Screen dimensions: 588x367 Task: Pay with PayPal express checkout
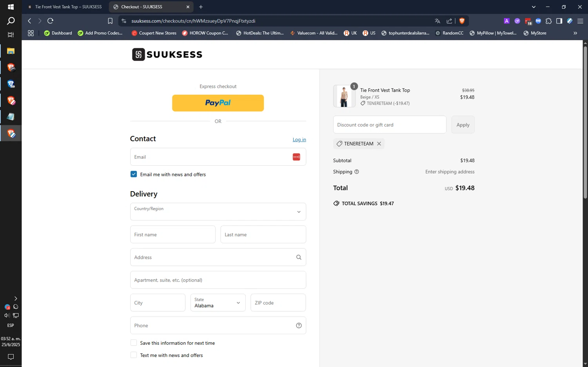(218, 103)
